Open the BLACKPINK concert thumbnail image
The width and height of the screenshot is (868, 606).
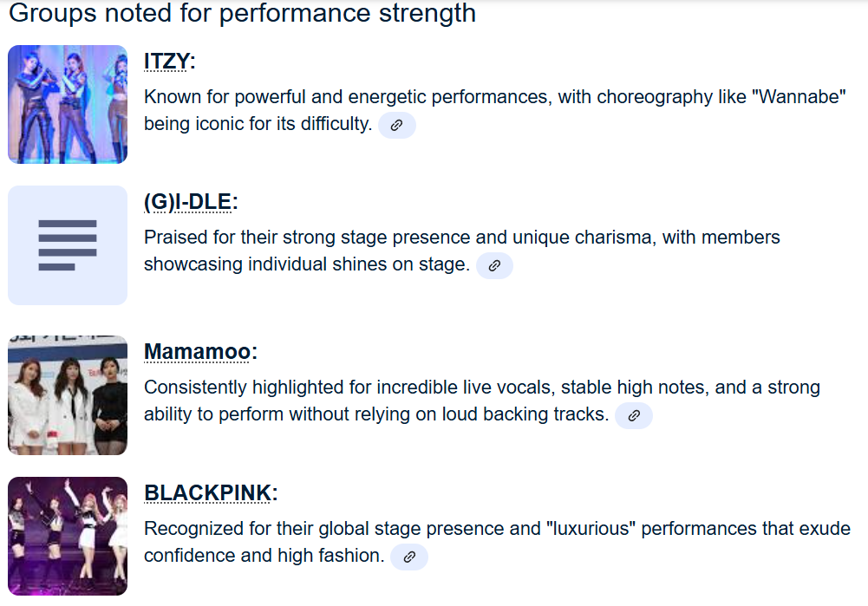click(68, 536)
